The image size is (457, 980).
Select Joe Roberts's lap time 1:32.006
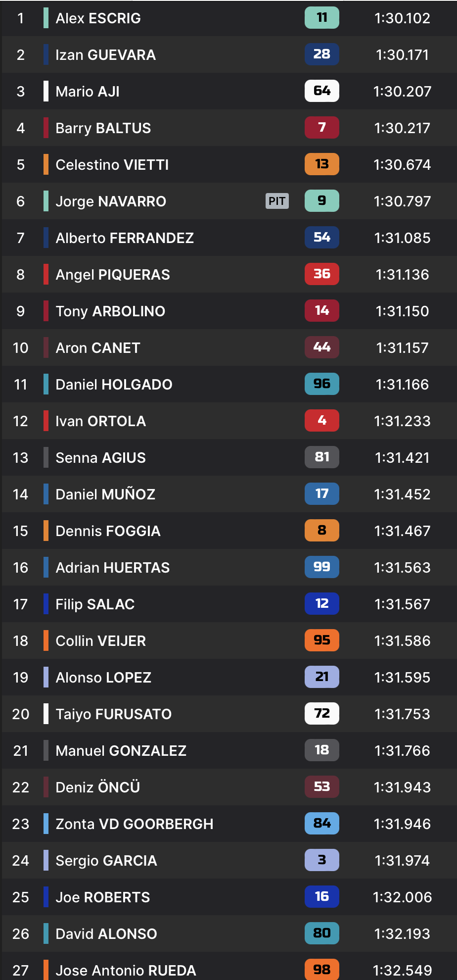tap(402, 897)
